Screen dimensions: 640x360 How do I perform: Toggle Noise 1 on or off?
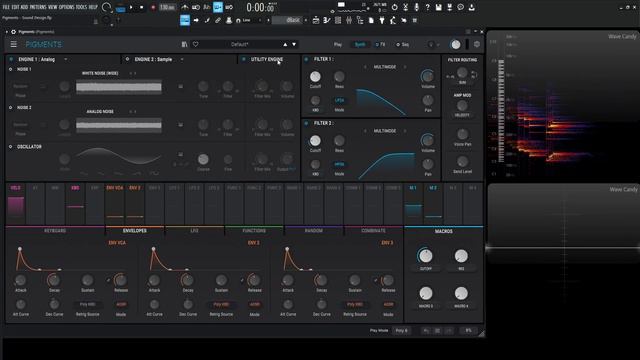[11, 69]
